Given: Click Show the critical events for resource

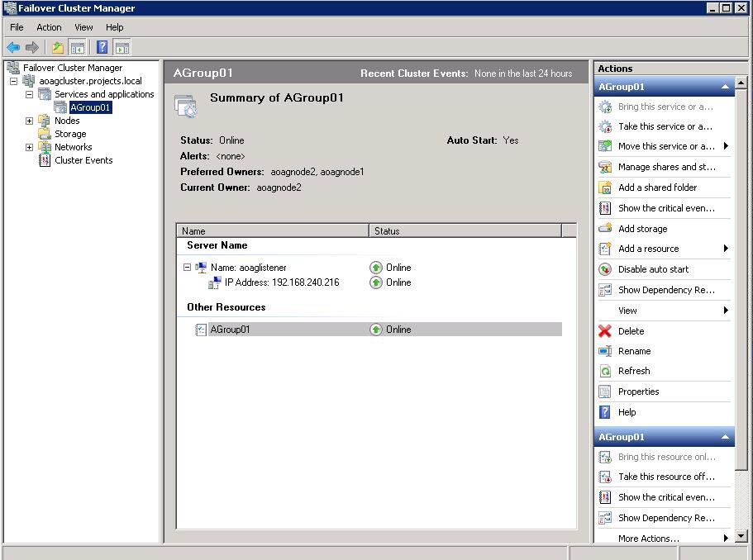Looking at the screenshot, I should (x=665, y=497).
